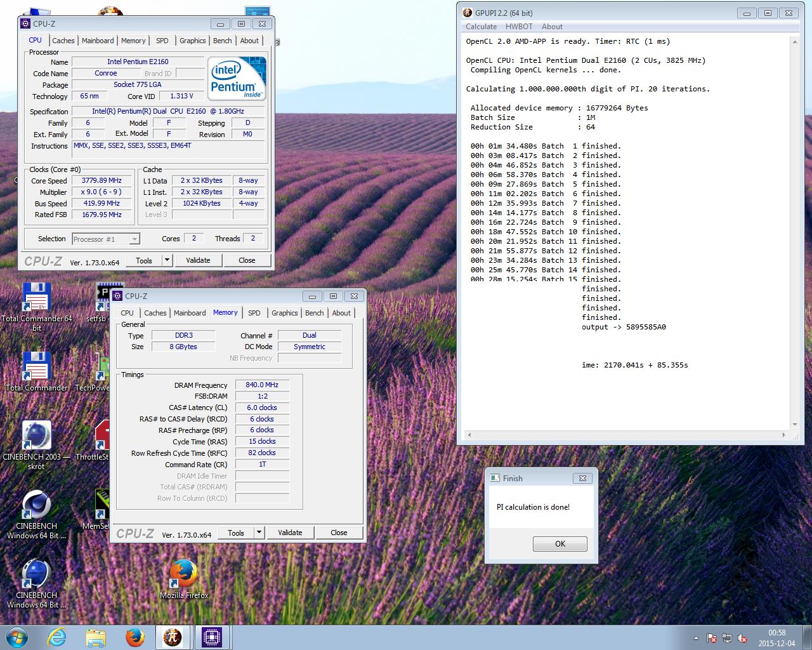The height and width of the screenshot is (650, 812).
Task: Select Mainboard tab in Memory CPU-Z window
Action: pos(190,313)
